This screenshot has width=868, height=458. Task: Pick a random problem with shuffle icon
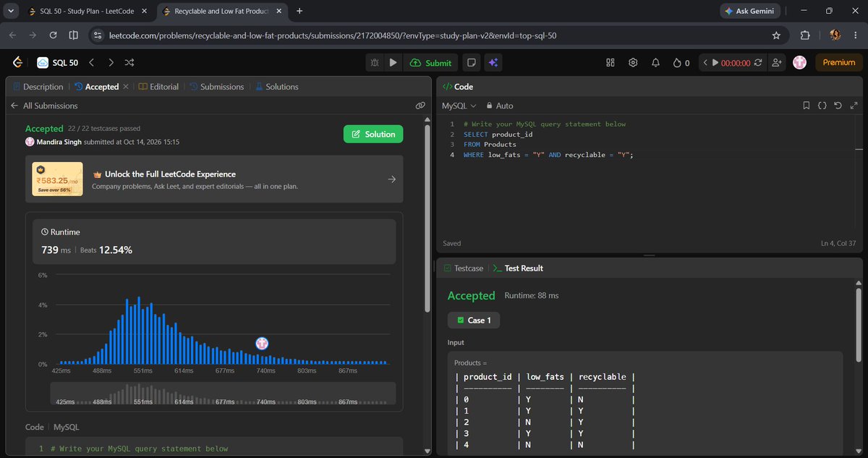[x=129, y=63]
